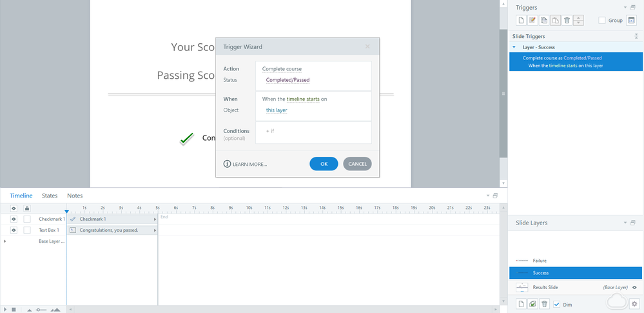644x313 pixels.
Task: Add a new slide layer
Action: (x=521, y=304)
